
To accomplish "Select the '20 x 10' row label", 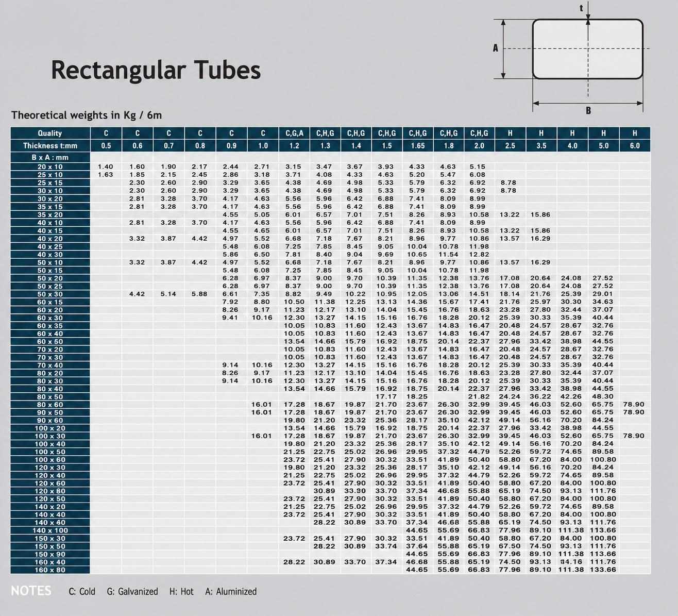I will point(50,167).
